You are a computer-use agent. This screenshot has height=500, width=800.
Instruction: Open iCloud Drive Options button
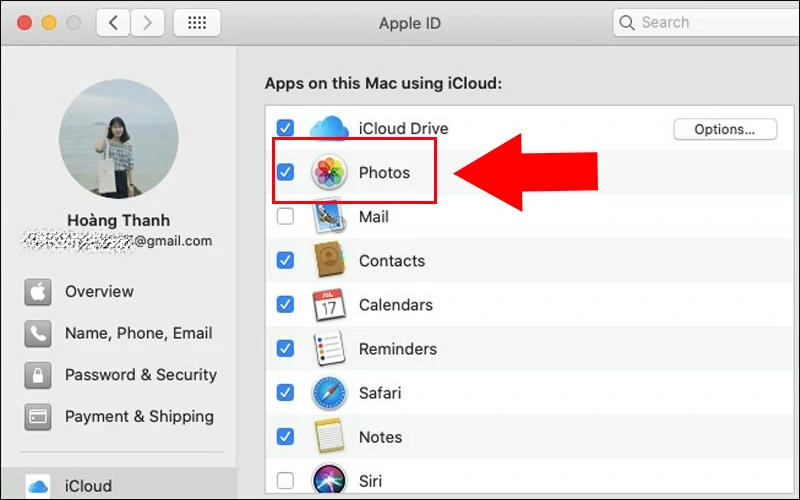click(725, 129)
